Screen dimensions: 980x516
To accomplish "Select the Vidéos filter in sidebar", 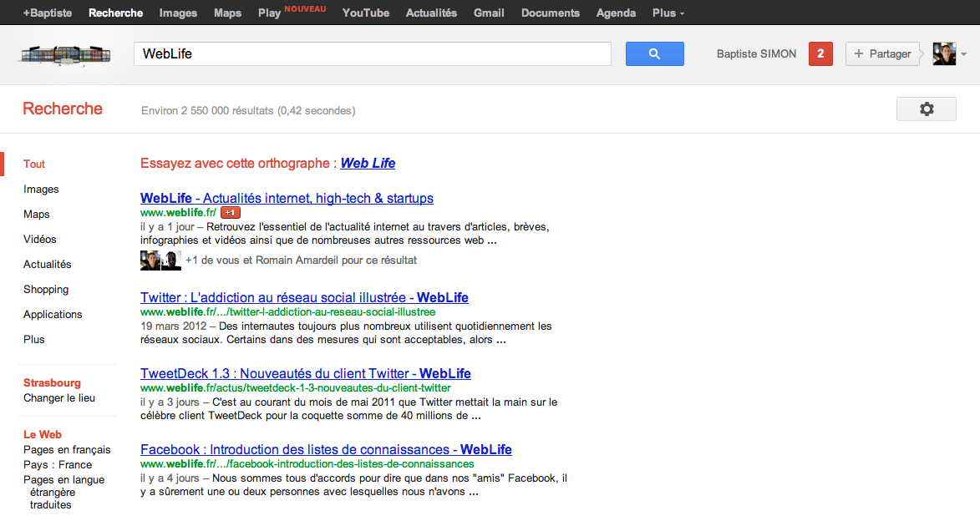I will pyautogui.click(x=40, y=240).
